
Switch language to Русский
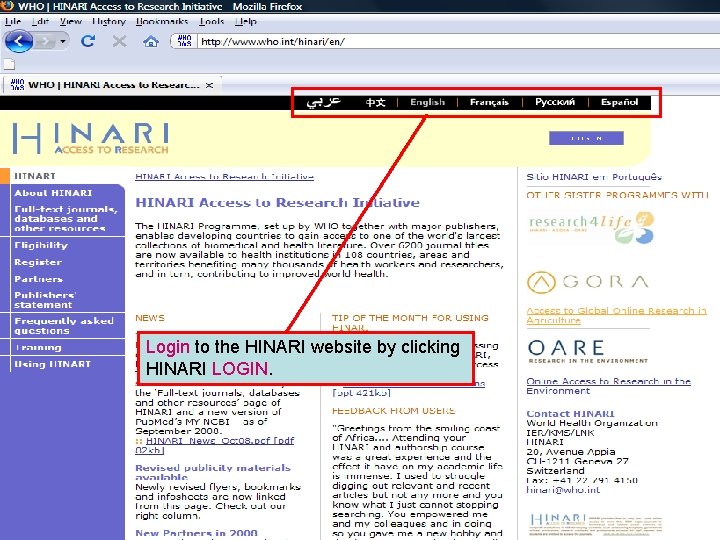pos(555,102)
